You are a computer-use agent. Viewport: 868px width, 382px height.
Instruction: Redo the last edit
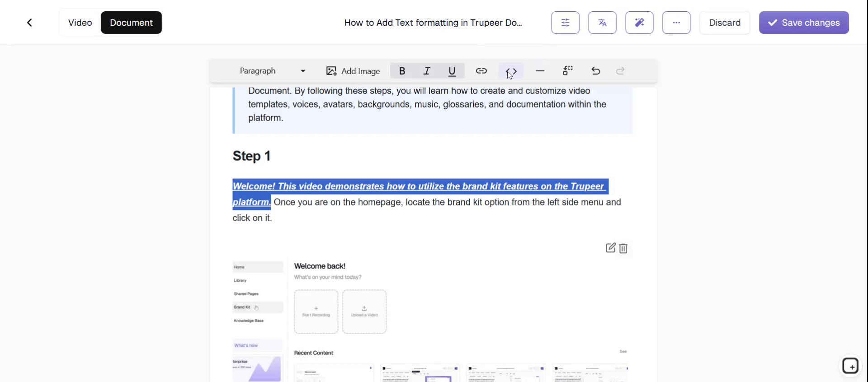[620, 71]
